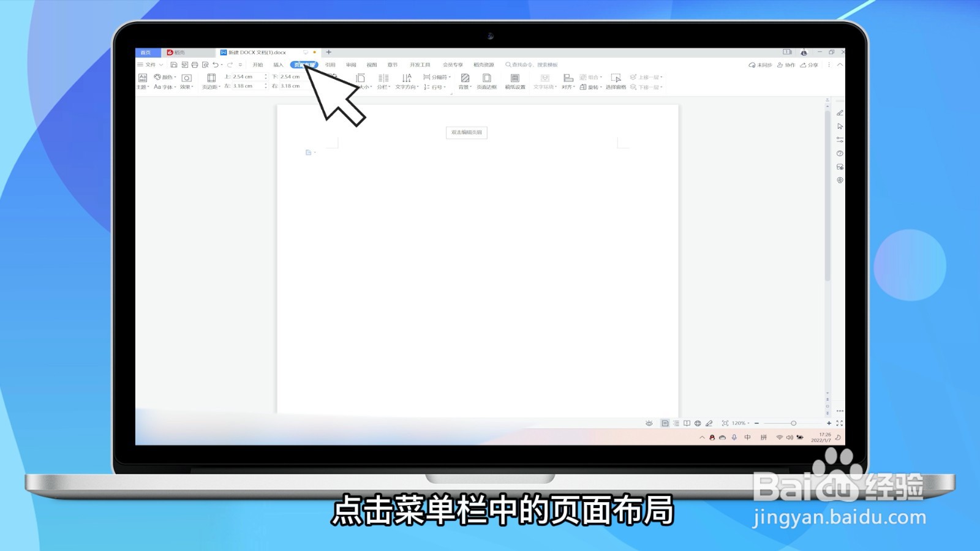Click the pointer select icon in right sidebar

click(840, 126)
